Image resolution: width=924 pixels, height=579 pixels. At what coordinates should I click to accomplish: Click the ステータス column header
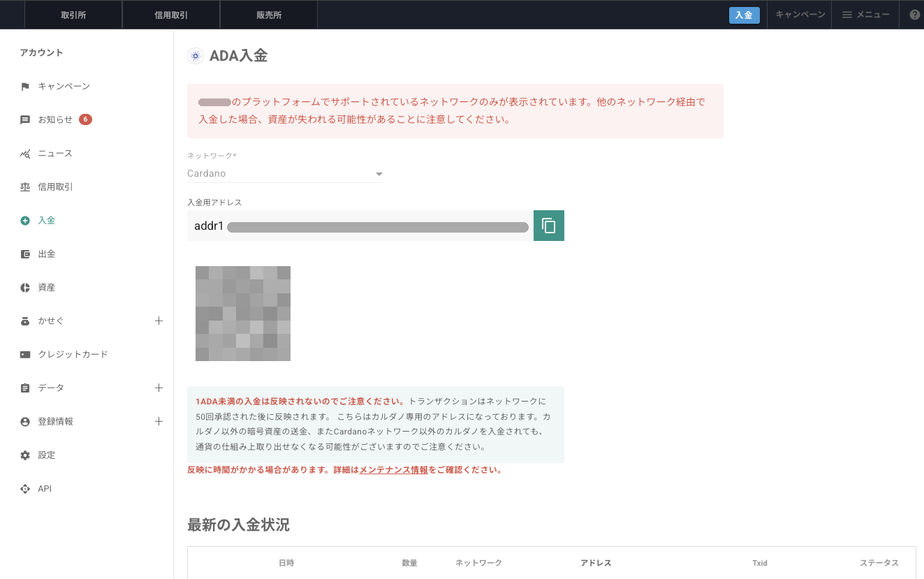[x=879, y=563]
